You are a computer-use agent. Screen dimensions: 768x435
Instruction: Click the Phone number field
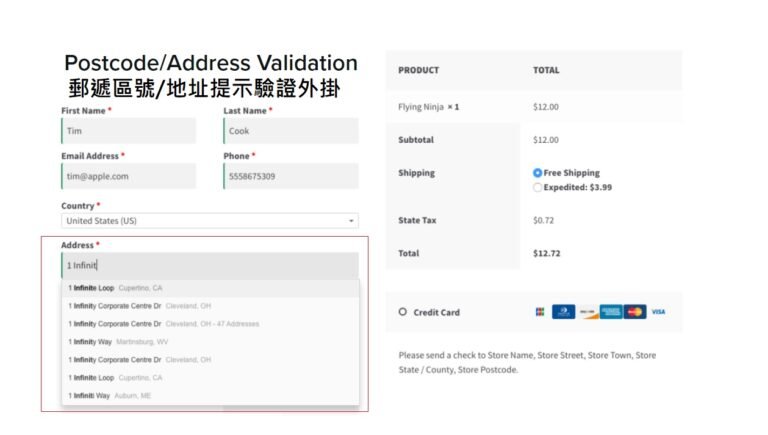(x=291, y=177)
